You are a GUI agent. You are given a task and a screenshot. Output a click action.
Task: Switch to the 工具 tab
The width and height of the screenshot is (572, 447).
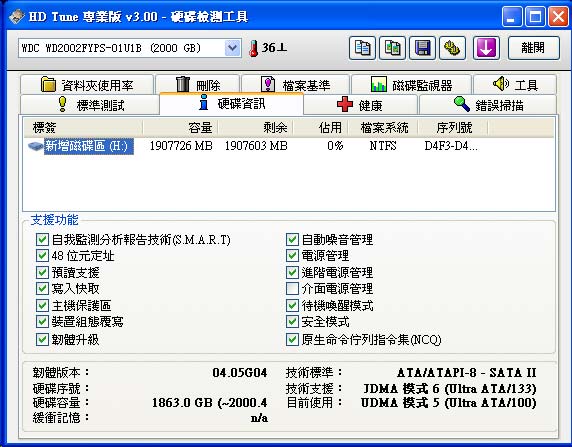pos(515,85)
